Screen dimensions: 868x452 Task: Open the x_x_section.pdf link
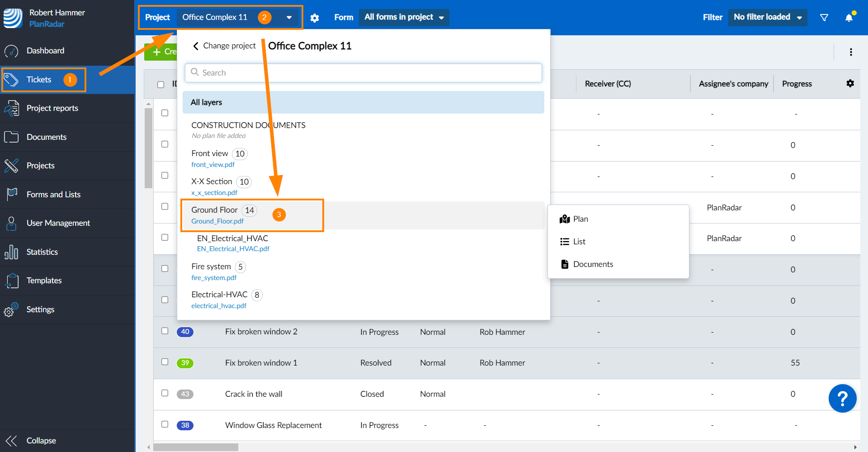coord(214,193)
